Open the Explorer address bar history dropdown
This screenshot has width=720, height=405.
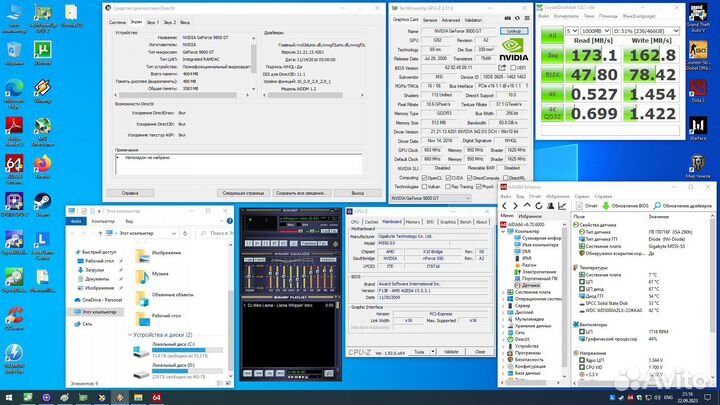[174, 233]
